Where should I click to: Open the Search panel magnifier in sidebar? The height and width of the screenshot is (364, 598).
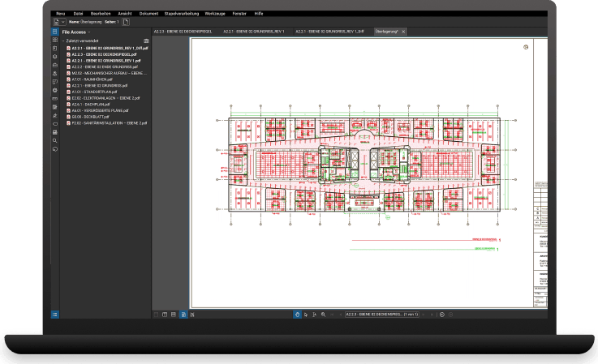(x=55, y=140)
